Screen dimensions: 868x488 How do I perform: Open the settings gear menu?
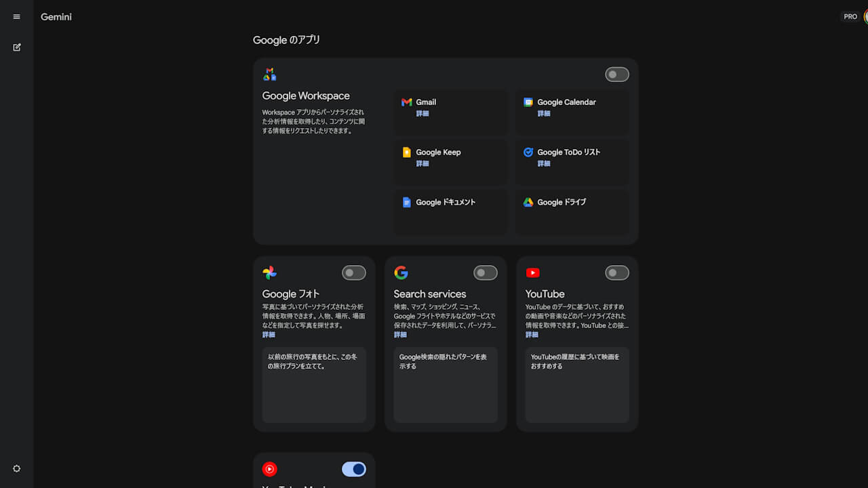tap(16, 468)
